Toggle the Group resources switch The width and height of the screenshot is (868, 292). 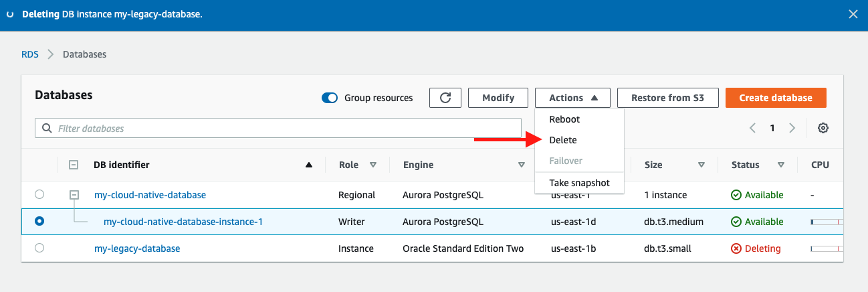[330, 98]
